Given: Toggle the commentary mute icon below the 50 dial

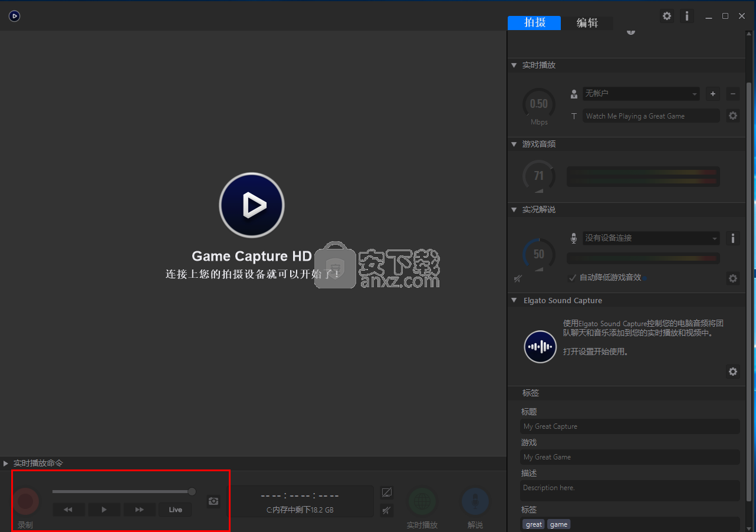Looking at the screenshot, I should (518, 278).
